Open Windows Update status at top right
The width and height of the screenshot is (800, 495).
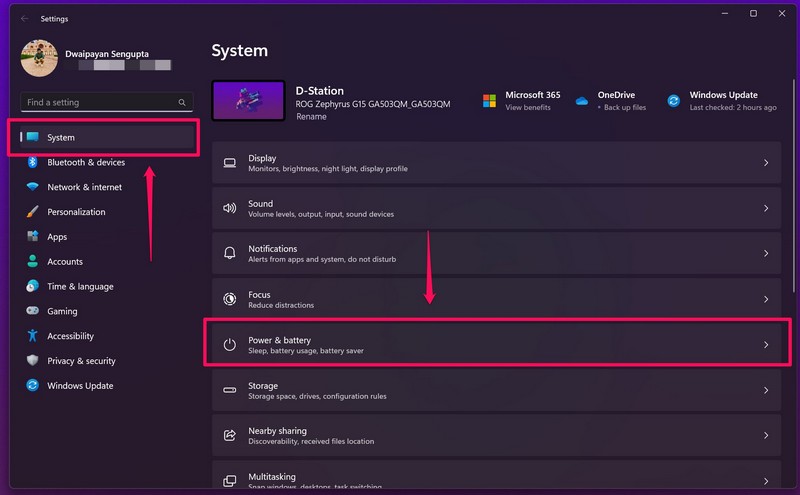coord(722,101)
